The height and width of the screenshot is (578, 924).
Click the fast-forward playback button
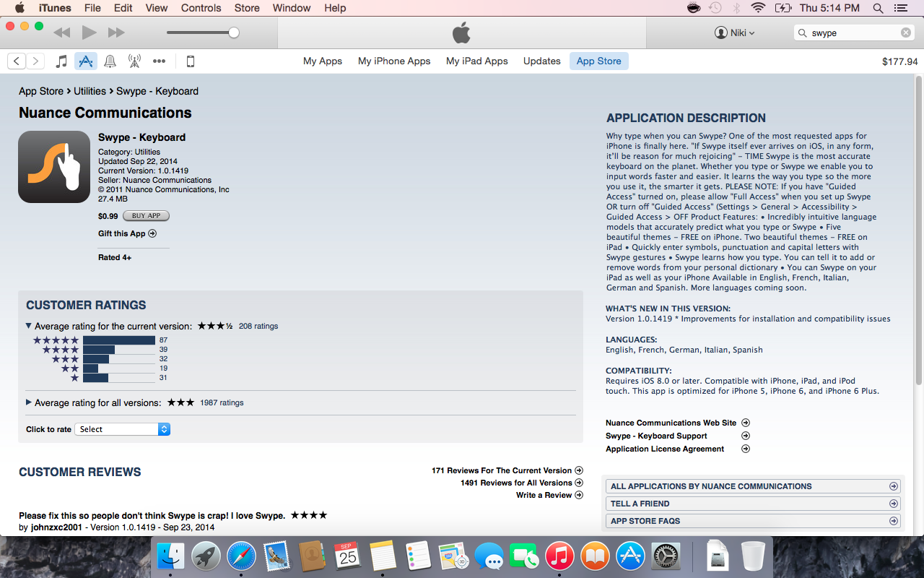(116, 33)
